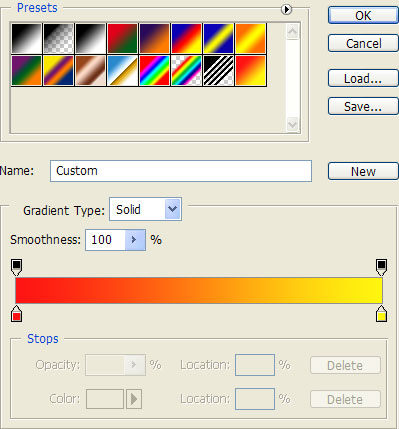Select the violet, green, orange gradient preset
The image size is (399, 429).
click(26, 70)
